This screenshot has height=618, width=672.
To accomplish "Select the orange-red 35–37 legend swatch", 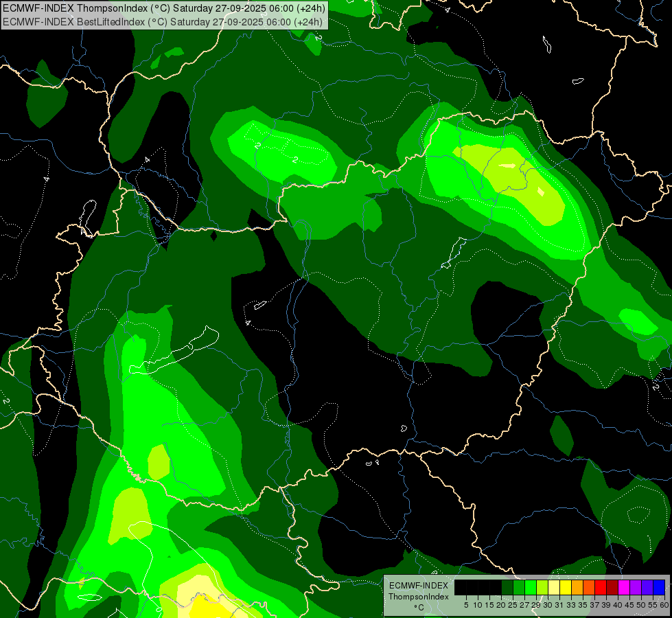I will pyautogui.click(x=589, y=587).
